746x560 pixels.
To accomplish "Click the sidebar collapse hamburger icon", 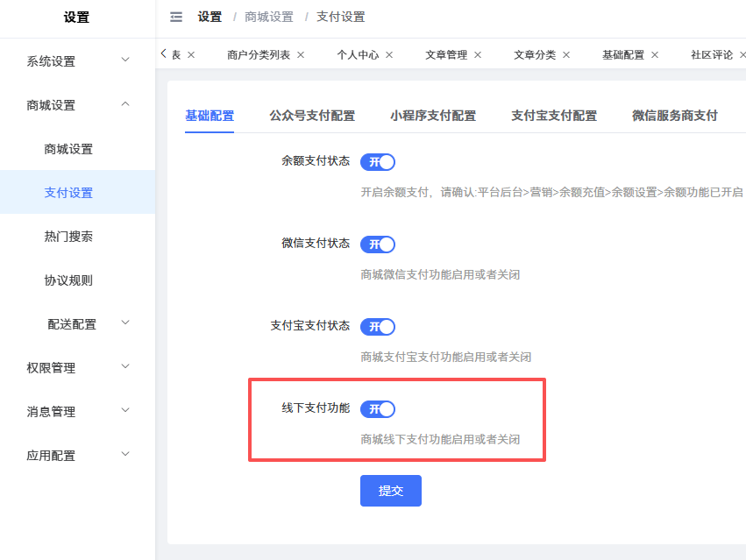I will (x=176, y=17).
